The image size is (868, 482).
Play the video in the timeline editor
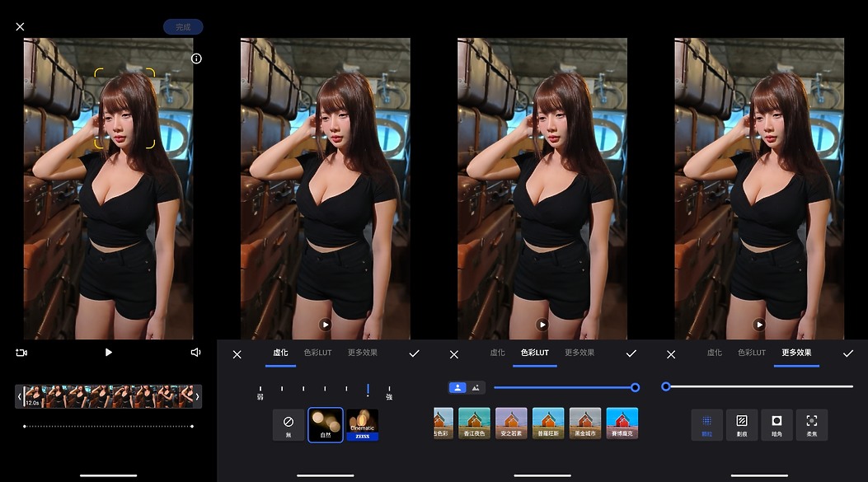pos(109,353)
